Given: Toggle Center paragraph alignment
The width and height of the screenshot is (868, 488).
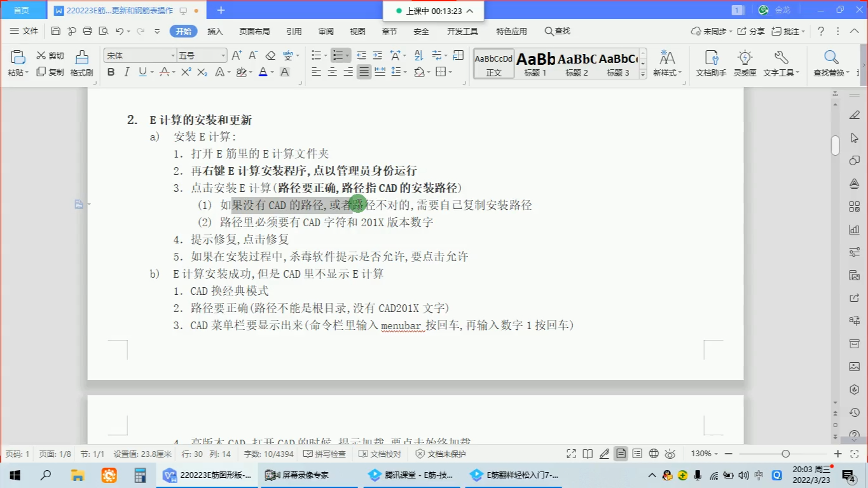Looking at the screenshot, I should click(x=332, y=72).
